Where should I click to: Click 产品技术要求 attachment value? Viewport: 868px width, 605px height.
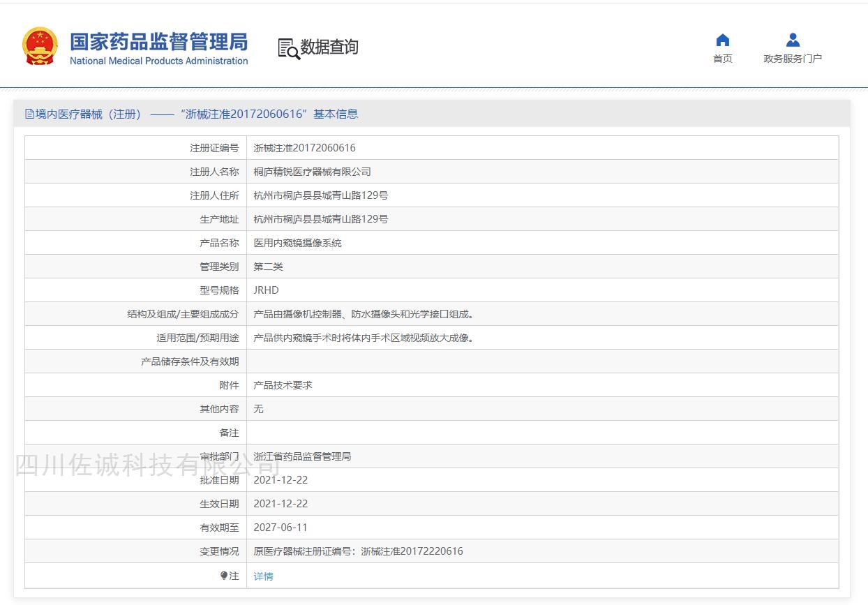click(283, 385)
